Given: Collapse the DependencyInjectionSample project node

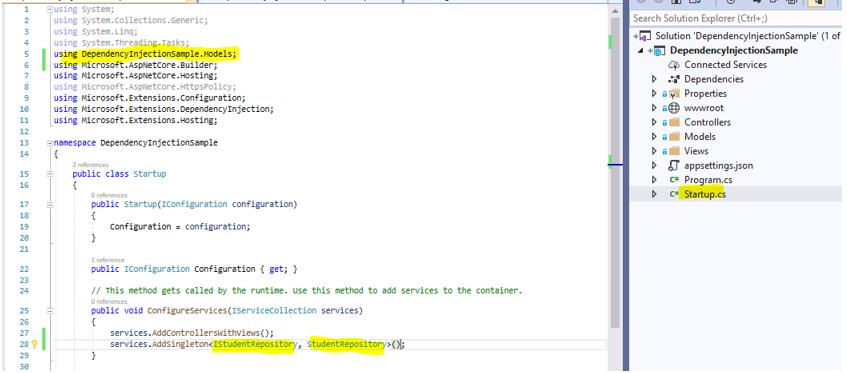Looking at the screenshot, I should click(641, 51).
